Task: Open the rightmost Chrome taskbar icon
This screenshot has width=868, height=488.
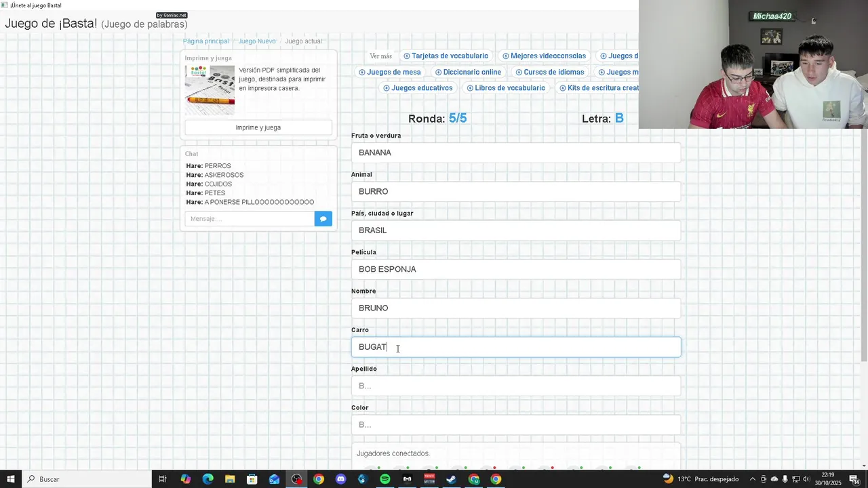Action: click(496, 479)
